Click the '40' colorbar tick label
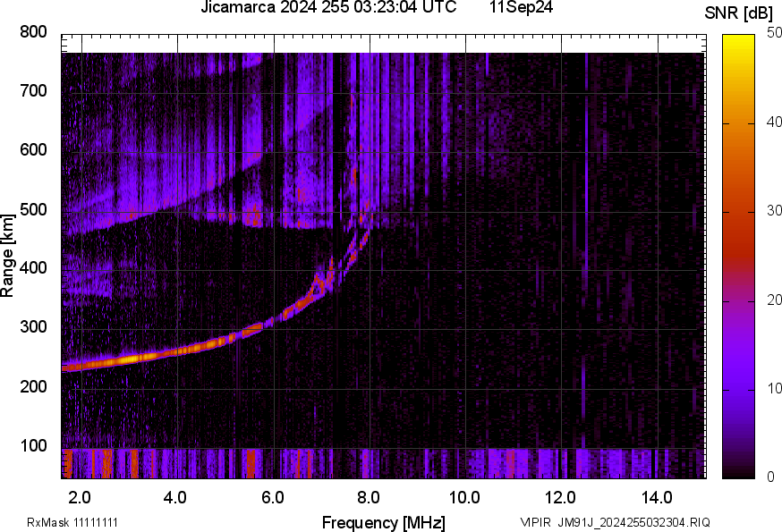The image size is (782, 532). pyautogui.click(x=775, y=122)
